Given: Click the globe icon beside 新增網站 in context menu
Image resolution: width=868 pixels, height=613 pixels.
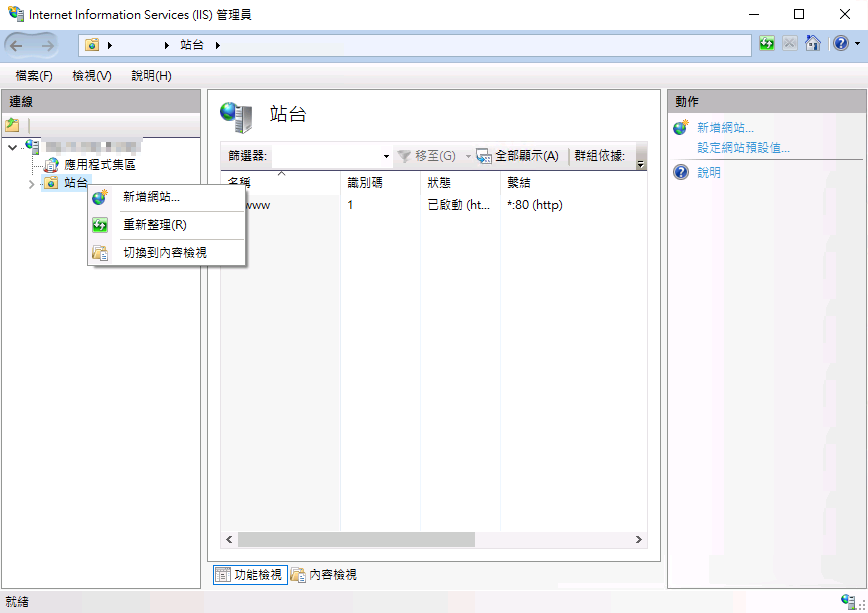Looking at the screenshot, I should [100, 197].
